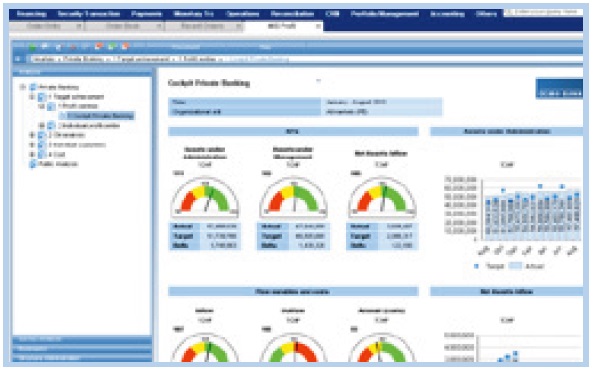Close the Order Book tab

click(x=159, y=26)
